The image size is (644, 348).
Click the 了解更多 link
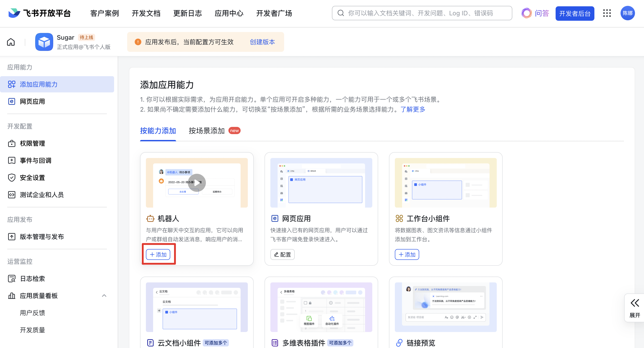pyautogui.click(x=413, y=109)
